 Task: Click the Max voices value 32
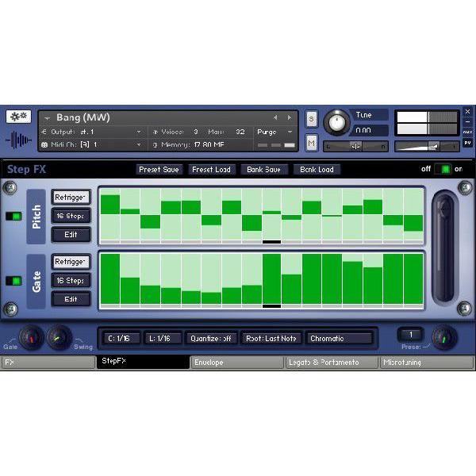(240, 132)
